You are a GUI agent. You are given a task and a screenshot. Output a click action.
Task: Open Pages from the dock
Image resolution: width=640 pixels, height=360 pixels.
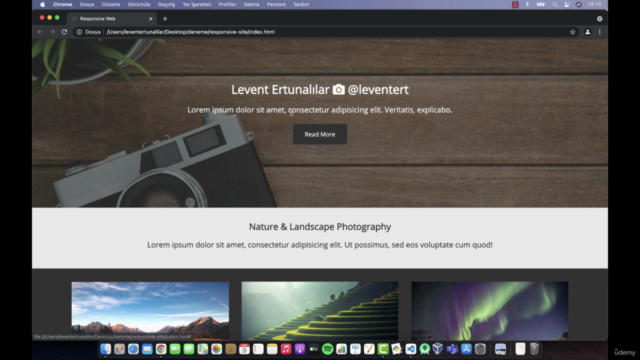(x=369, y=349)
